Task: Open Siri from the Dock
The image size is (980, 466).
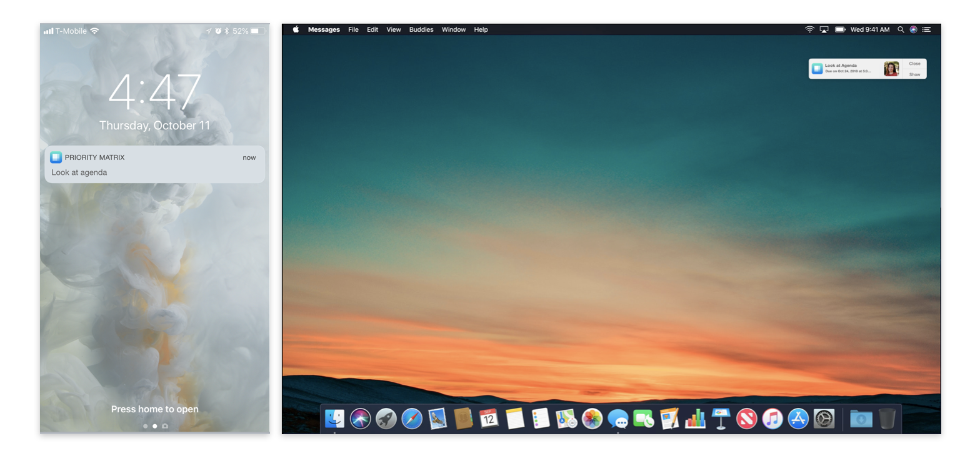Action: [361, 419]
